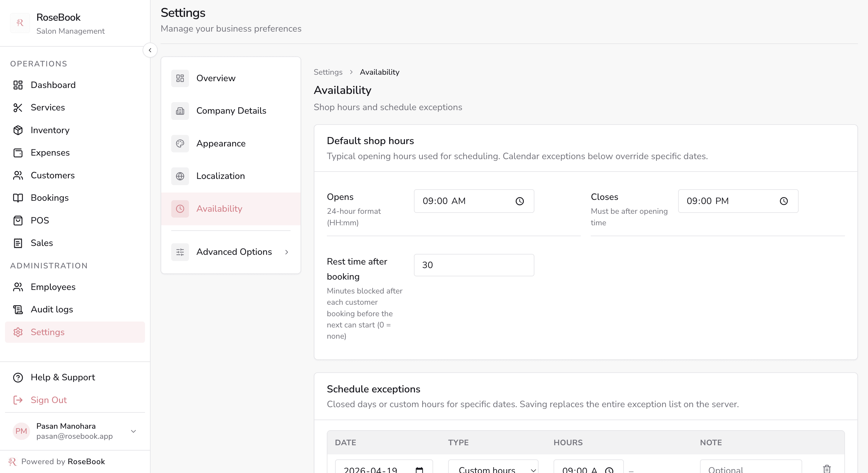
Task: Click the Overview grid icon in settings menu
Action: [x=180, y=78]
